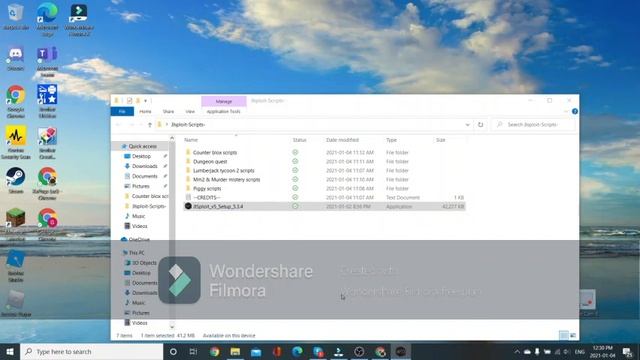Open the Steam desktop shortcut
The width and height of the screenshot is (640, 360).
(x=16, y=180)
